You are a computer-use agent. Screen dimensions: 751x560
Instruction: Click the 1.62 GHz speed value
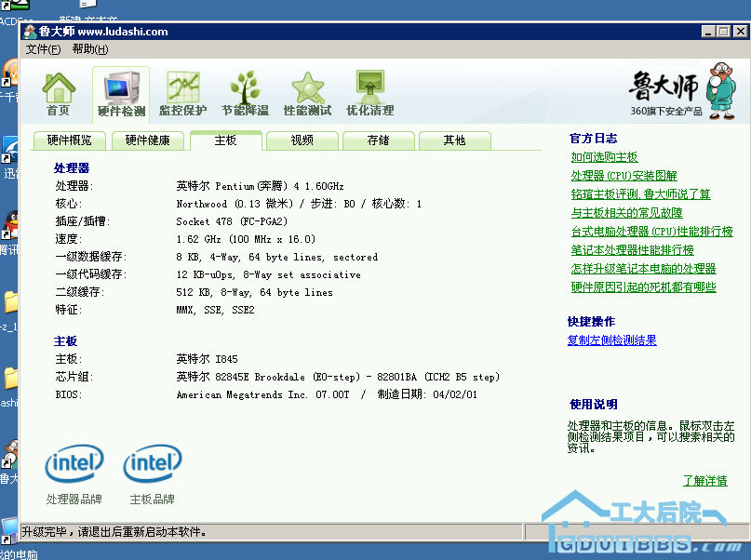(246, 239)
